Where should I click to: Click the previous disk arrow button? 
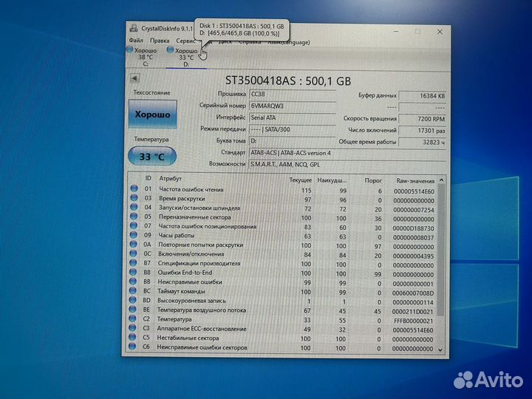pyautogui.click(x=134, y=78)
